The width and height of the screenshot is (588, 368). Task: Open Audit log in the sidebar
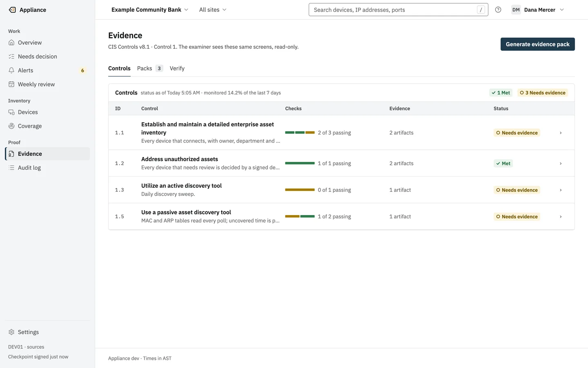point(47,168)
